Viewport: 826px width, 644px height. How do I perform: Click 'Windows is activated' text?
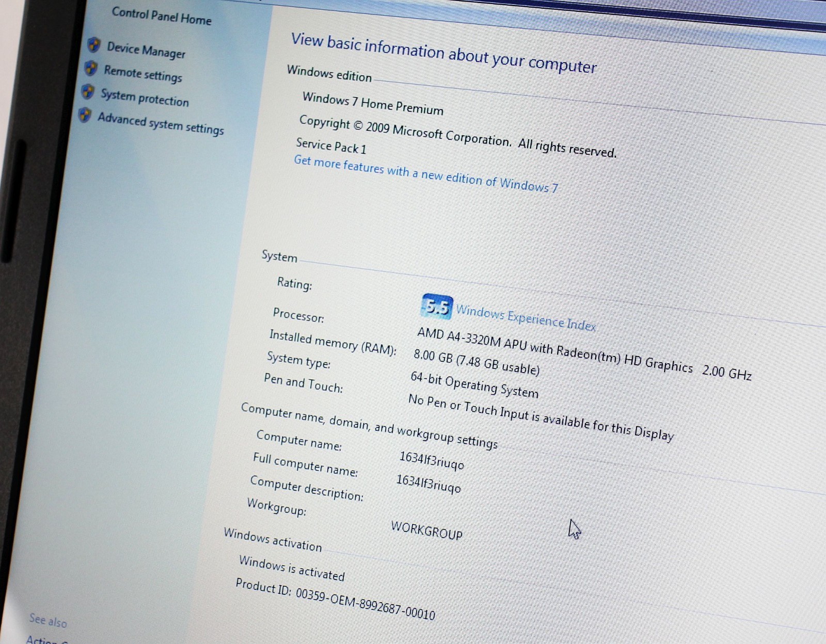[x=292, y=568]
